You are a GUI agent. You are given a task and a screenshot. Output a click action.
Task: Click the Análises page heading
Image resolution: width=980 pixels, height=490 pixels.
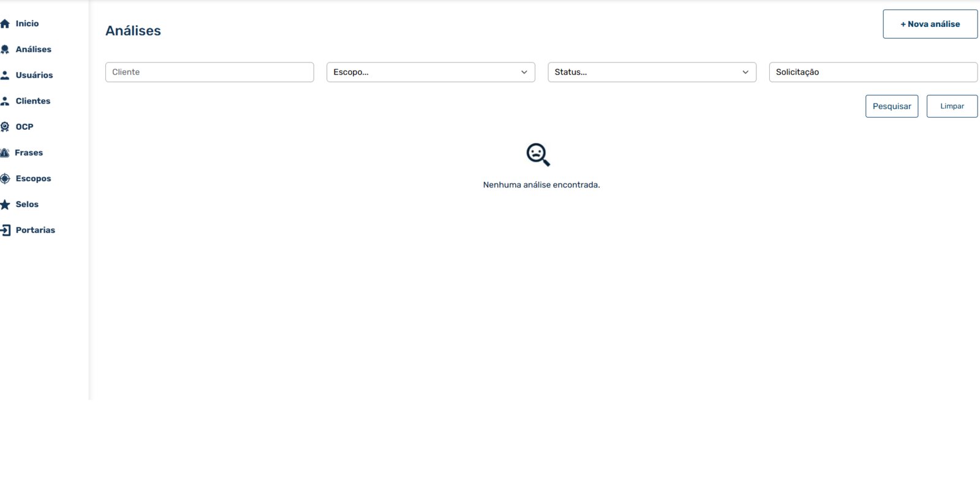[133, 31]
